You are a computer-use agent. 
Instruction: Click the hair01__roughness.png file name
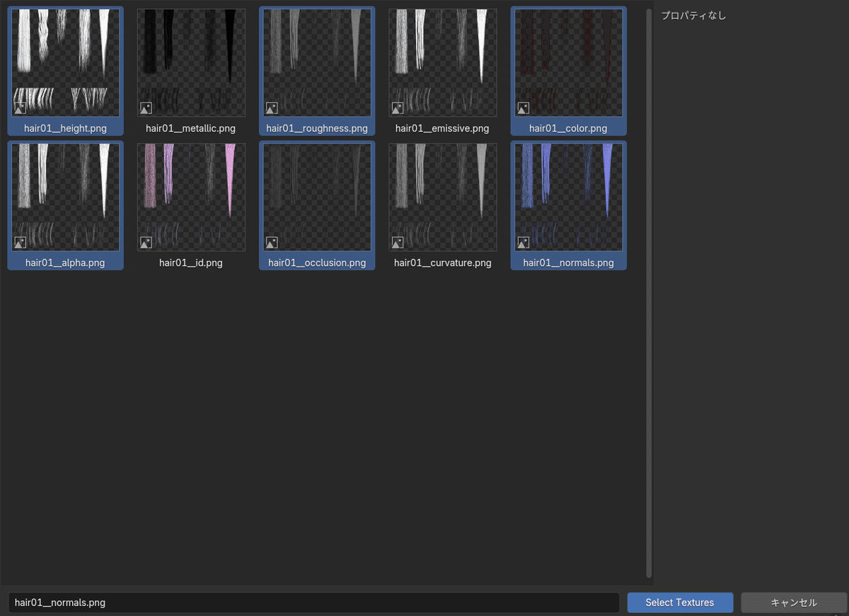pyautogui.click(x=317, y=129)
